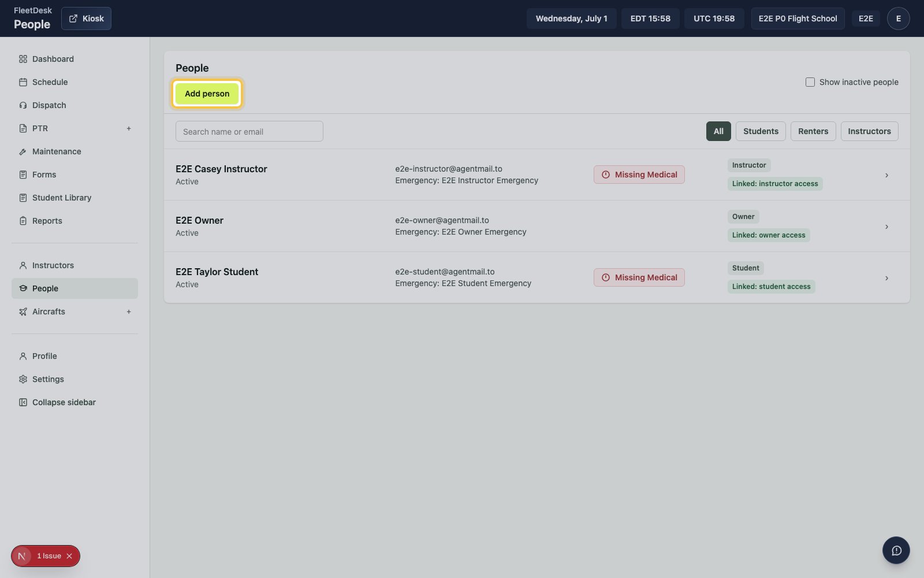Click the N logo in issue badge
Image resolution: width=924 pixels, height=578 pixels.
[x=22, y=556]
